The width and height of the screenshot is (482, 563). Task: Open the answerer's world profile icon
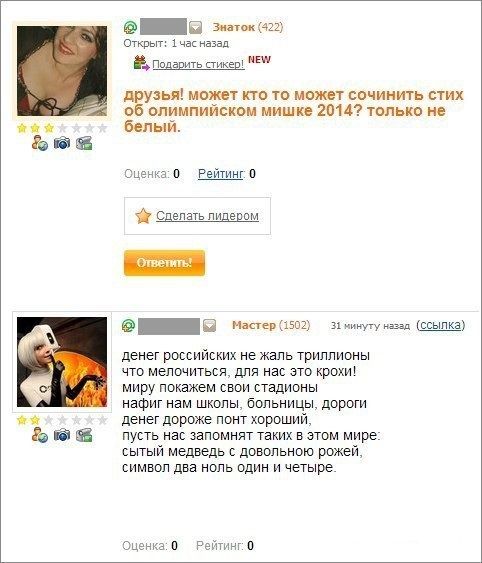(x=40, y=436)
